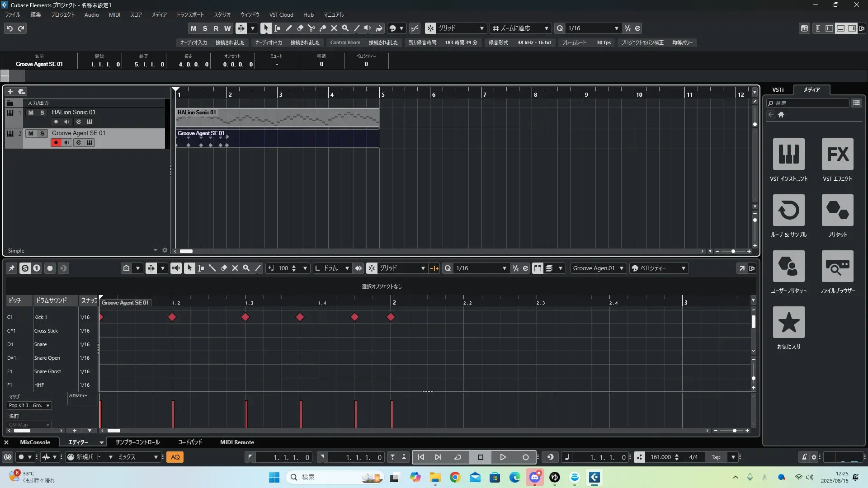Mute the HALion Sonic 01 track
This screenshot has width=868, height=488.
coord(31,113)
